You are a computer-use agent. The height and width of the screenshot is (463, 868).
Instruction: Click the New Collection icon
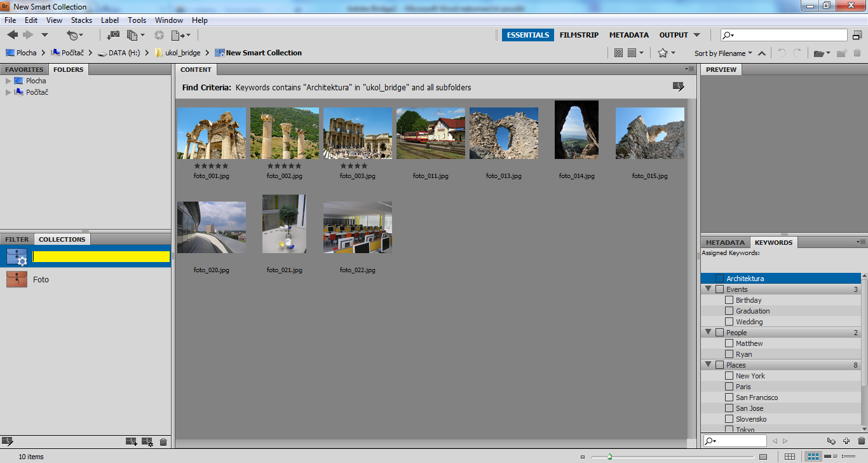(132, 442)
